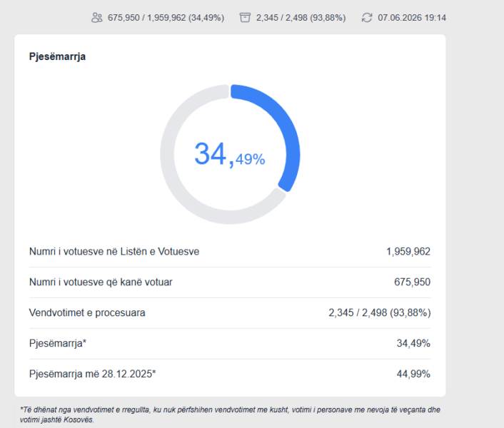Select the Vendvotimet e procesuara row

tap(230, 312)
